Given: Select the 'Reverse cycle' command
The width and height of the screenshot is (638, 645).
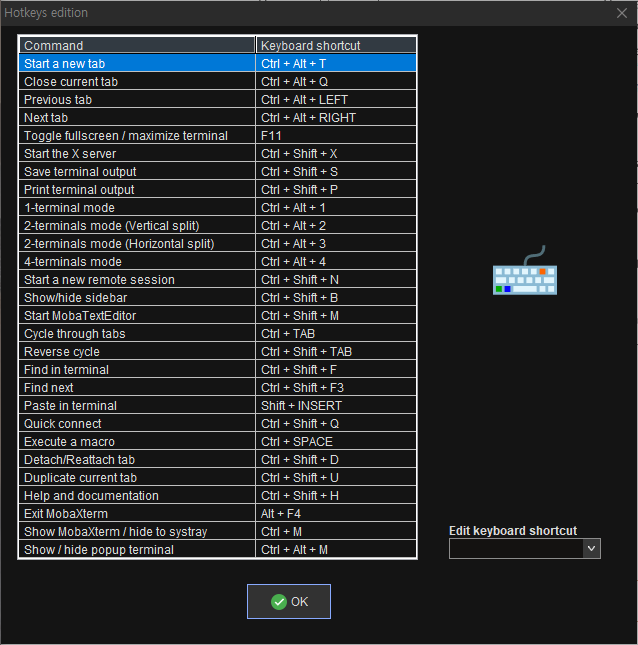Looking at the screenshot, I should (x=137, y=352).
